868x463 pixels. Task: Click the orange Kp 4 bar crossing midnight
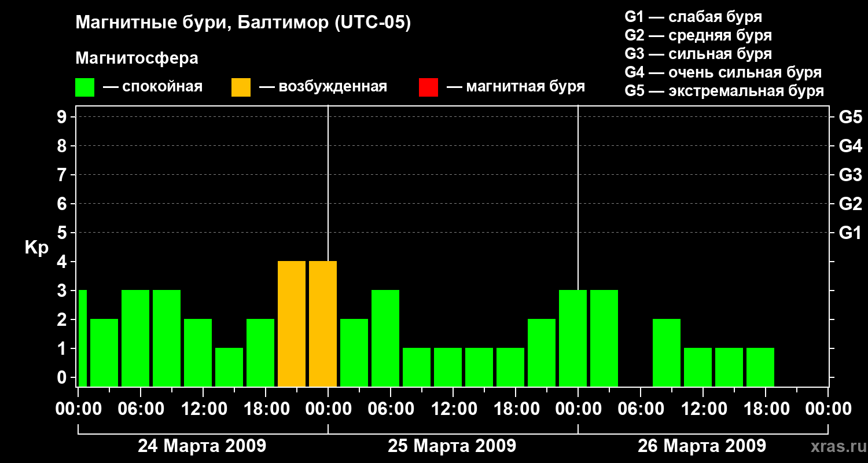pyautogui.click(x=323, y=324)
